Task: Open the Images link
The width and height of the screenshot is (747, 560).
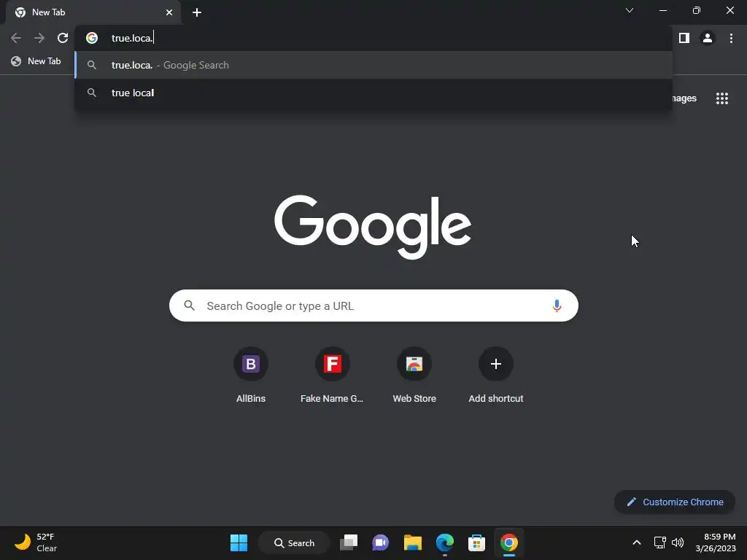Action: coord(684,98)
